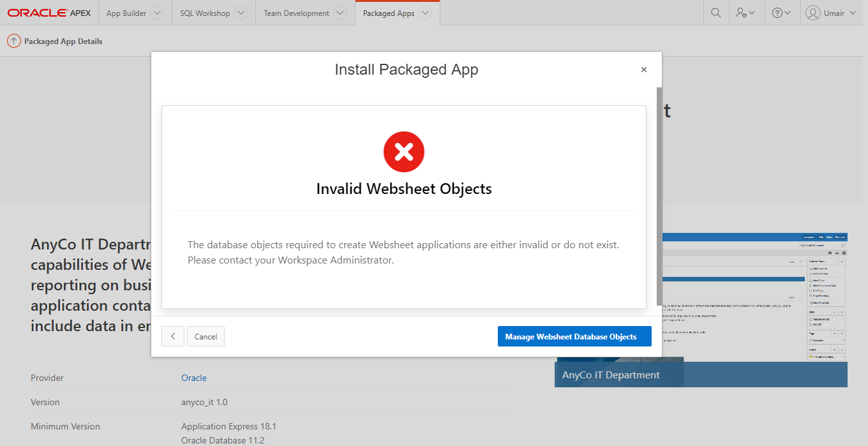Click the 'Please contact your Workspace Administrator' text
Viewport: 868px width, 446px height.
click(291, 260)
